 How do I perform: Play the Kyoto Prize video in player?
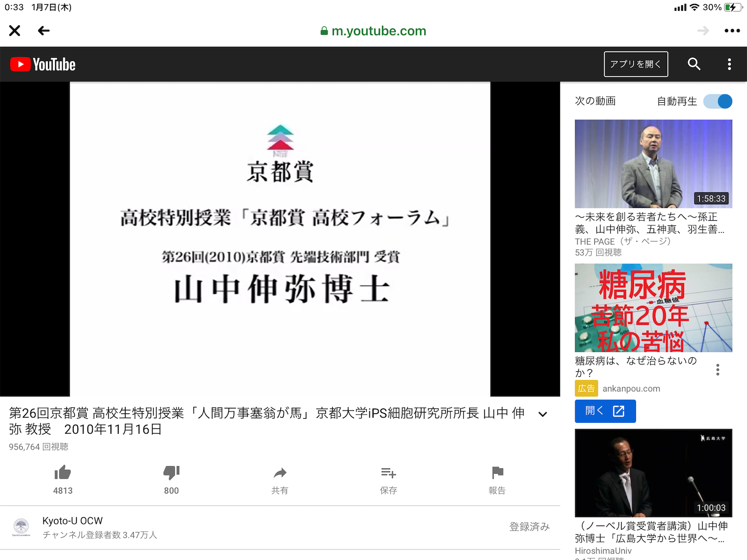[280, 239]
